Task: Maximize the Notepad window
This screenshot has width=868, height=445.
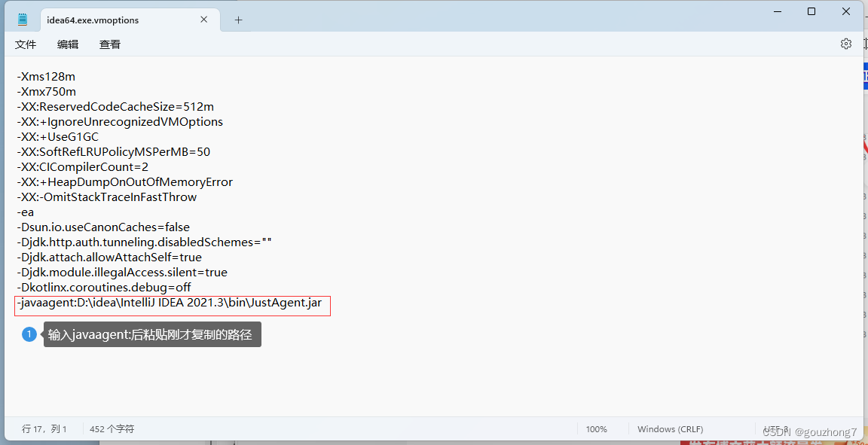Action: tap(811, 11)
